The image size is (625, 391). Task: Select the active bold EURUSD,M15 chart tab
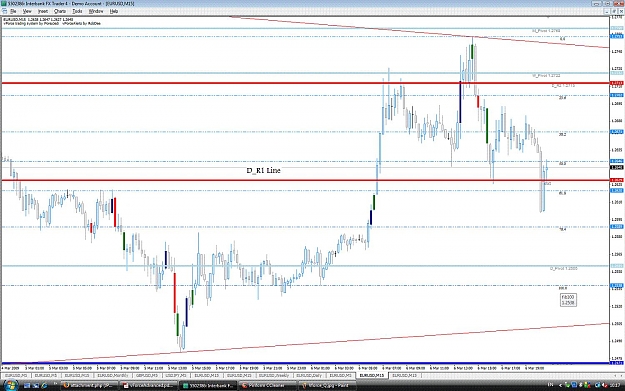[371, 375]
